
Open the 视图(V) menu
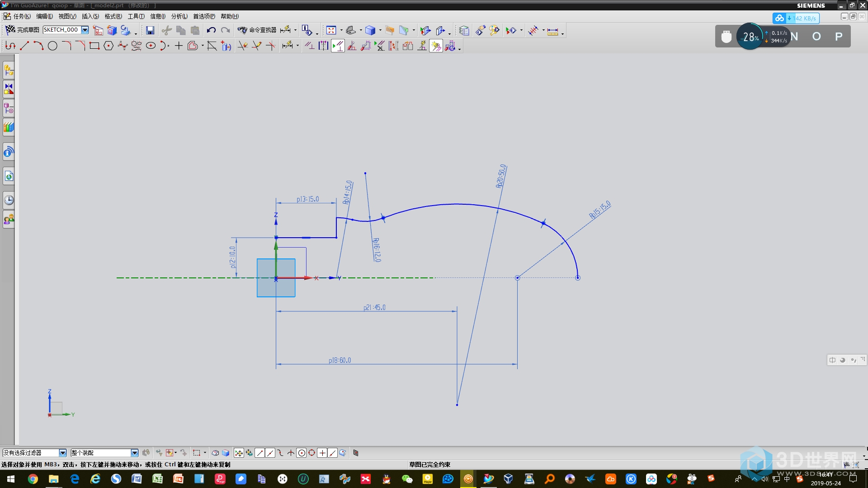[67, 16]
